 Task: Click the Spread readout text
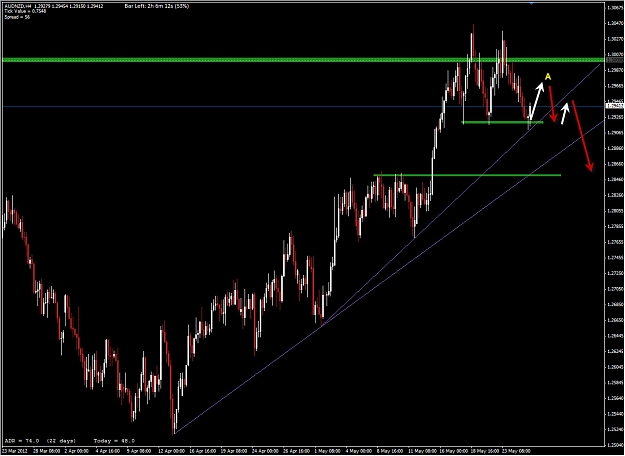point(17,17)
